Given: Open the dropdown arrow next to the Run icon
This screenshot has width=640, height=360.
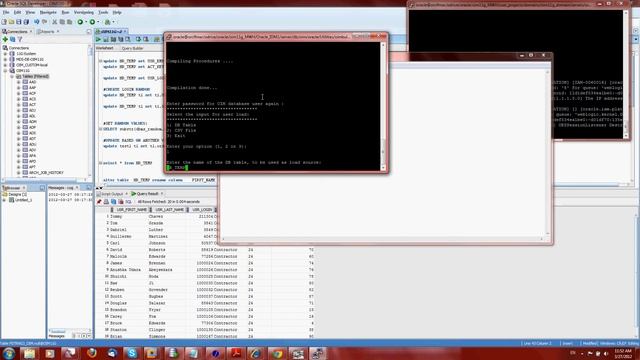Looking at the screenshot, I should pos(86,22).
